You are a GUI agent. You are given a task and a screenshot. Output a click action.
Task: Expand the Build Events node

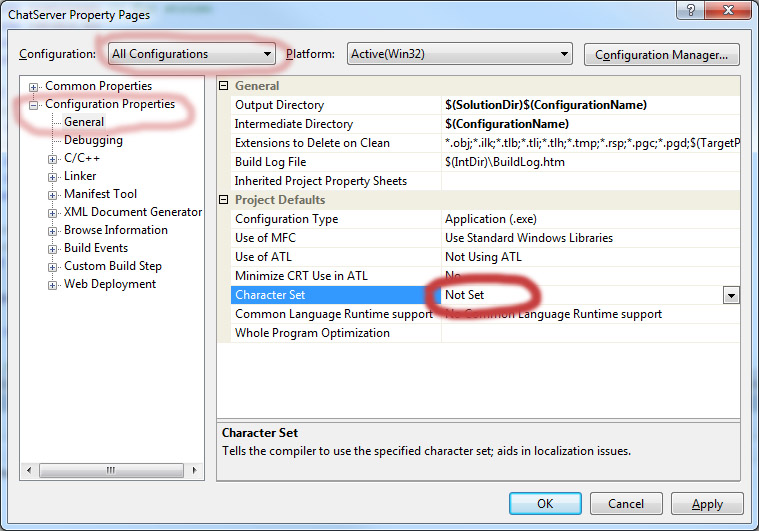(53, 248)
